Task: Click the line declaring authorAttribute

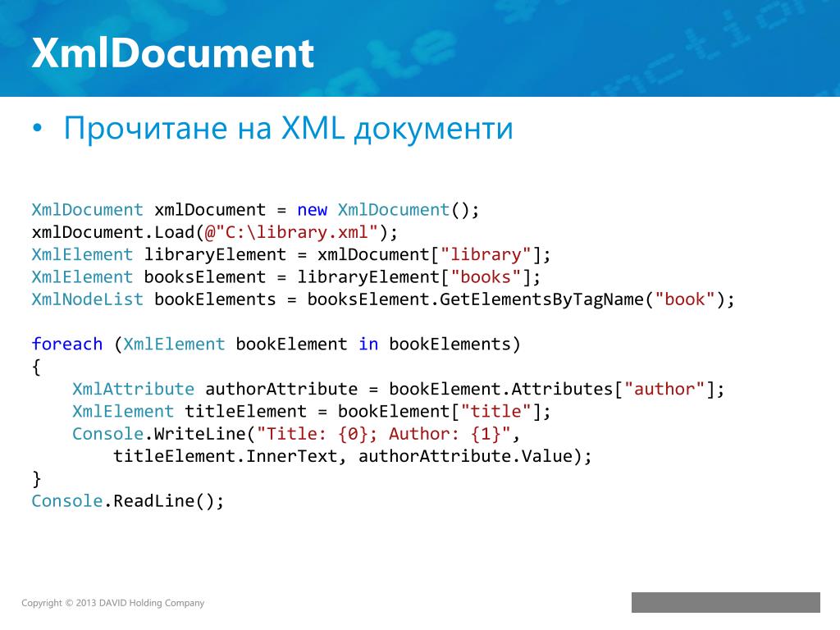Action: 398,390
